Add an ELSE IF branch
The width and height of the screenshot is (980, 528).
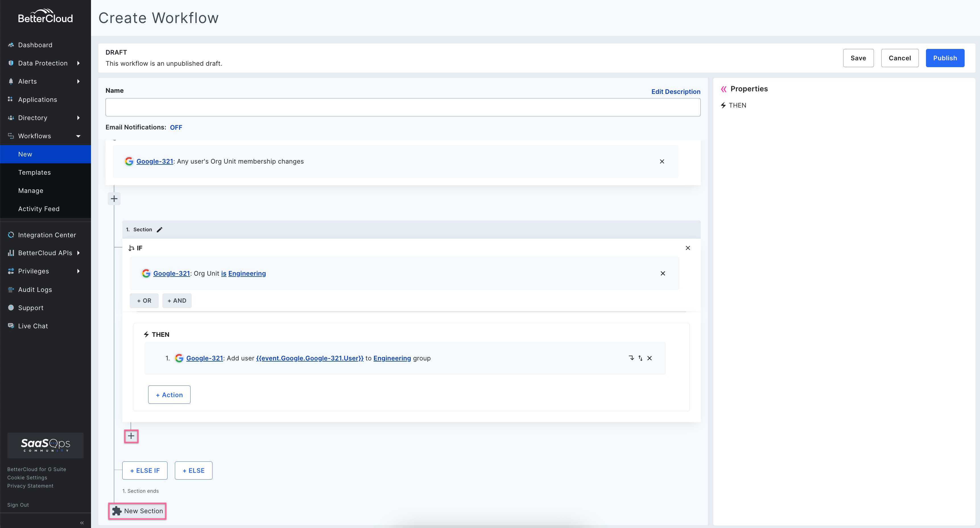click(144, 471)
